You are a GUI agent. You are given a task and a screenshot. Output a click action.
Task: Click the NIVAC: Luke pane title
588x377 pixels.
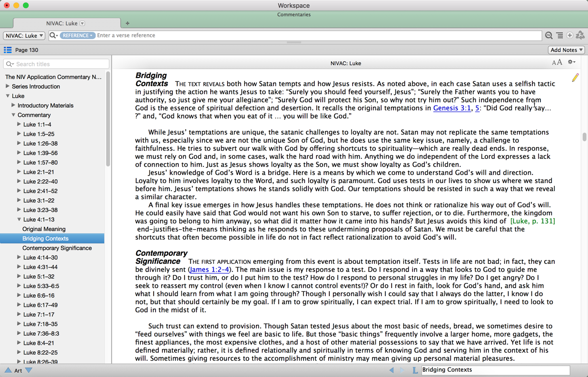[346, 63]
